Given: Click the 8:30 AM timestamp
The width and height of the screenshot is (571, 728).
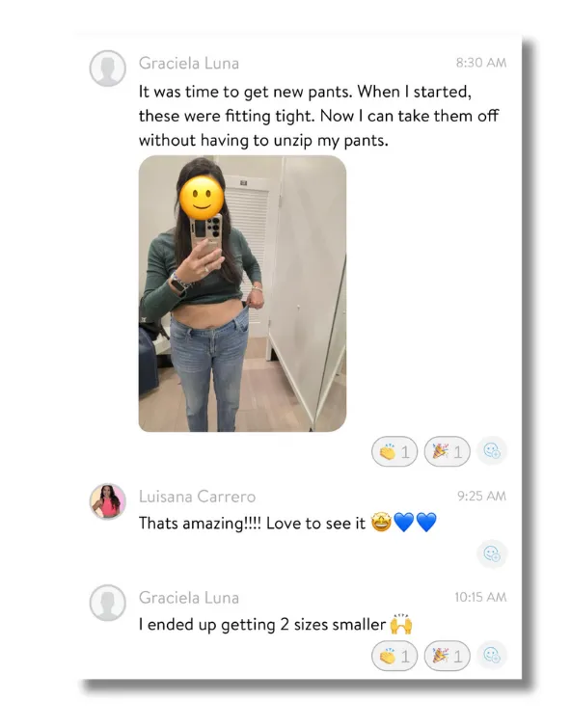Looking at the screenshot, I should tap(481, 63).
